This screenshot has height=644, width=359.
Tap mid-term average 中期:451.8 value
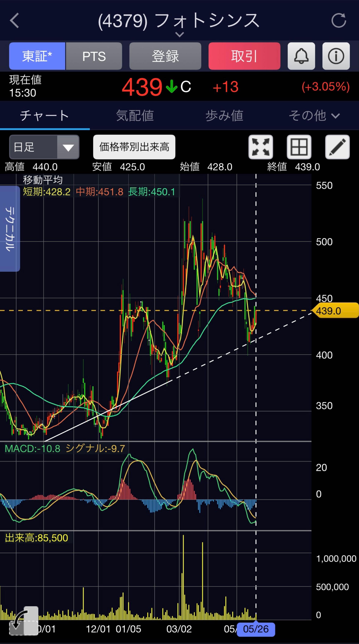click(99, 192)
